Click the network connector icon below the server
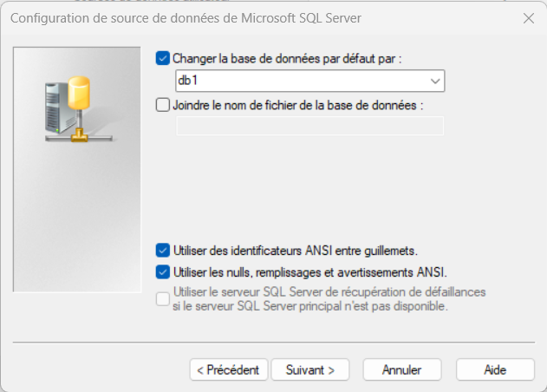 pyautogui.click(x=80, y=136)
